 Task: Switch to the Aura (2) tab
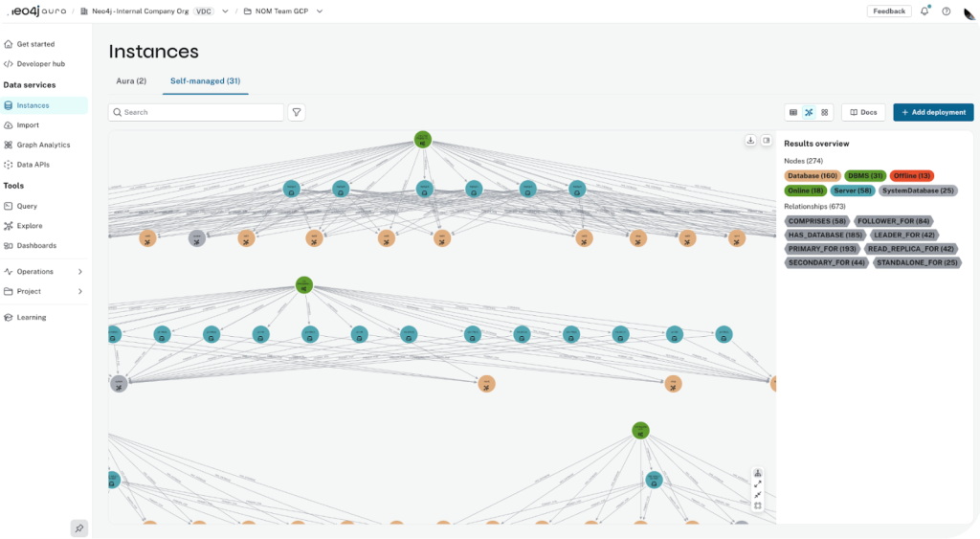[131, 81]
